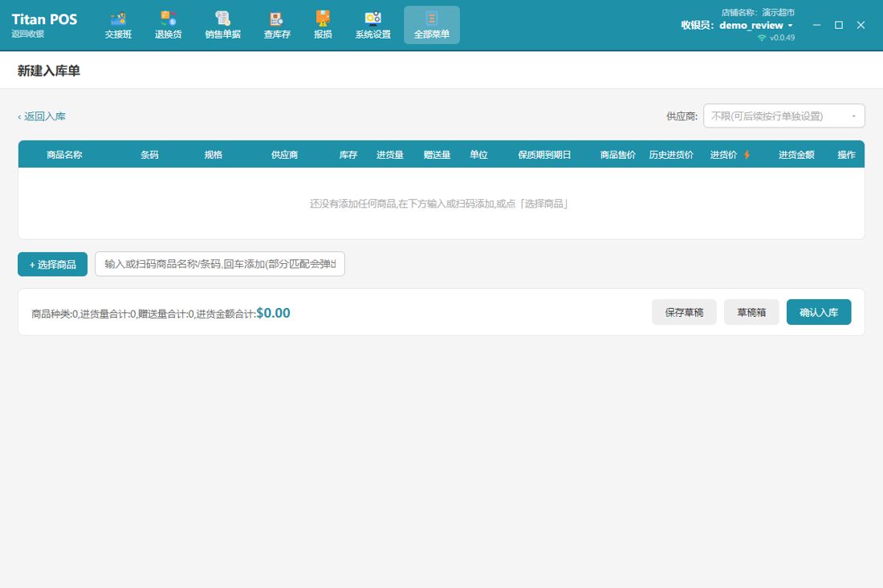The image size is (883, 588).
Task: Open the 草稿箱 drafts button
Action: 751,312
